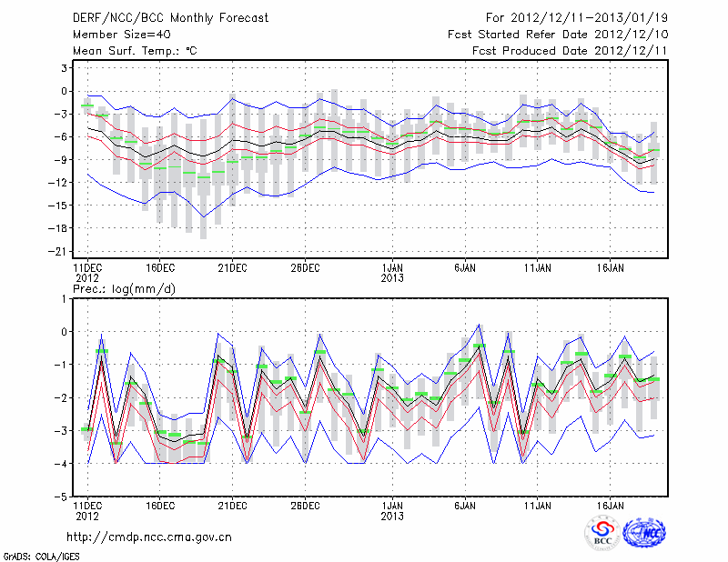Open the cmdp.ncc.cma.gov.cn URL
The width and height of the screenshot is (728, 562).
point(149,537)
